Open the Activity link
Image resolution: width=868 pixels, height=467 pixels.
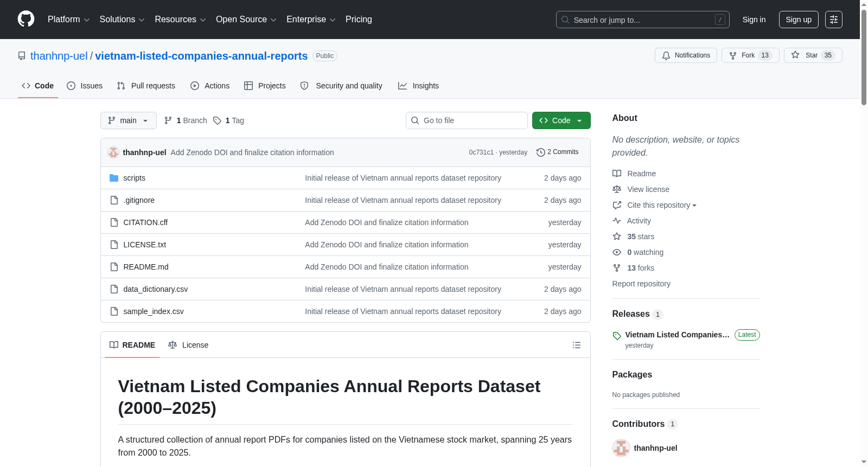(632, 221)
